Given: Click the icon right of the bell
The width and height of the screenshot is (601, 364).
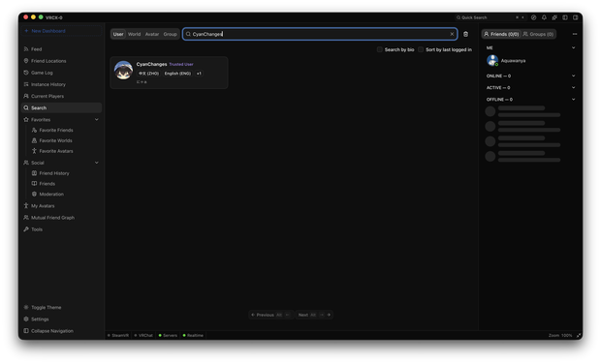Looking at the screenshot, I should 554,17.
